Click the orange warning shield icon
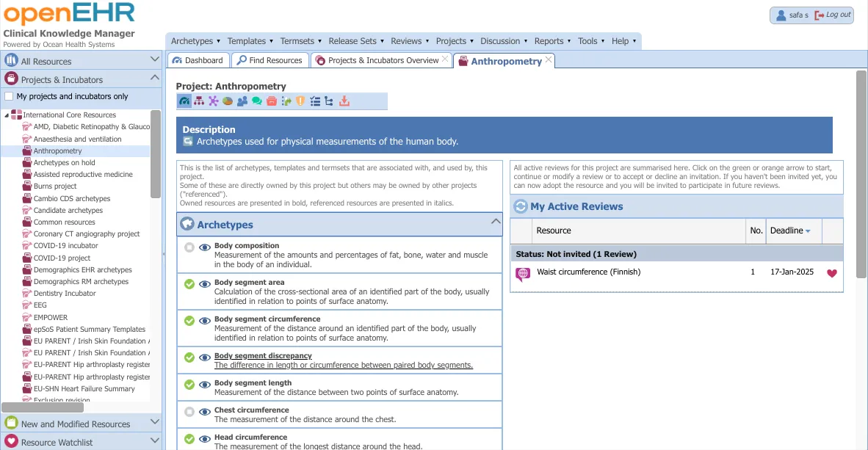The image size is (868, 450). (x=300, y=101)
